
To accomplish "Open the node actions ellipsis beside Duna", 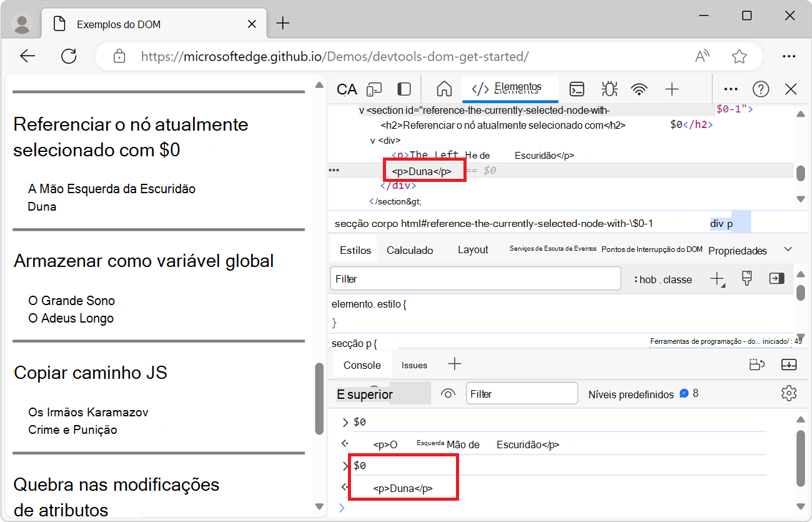I will [x=334, y=170].
